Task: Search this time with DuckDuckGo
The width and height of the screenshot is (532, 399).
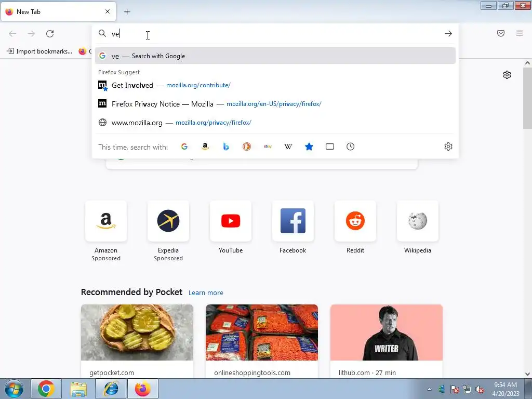Action: click(x=247, y=147)
